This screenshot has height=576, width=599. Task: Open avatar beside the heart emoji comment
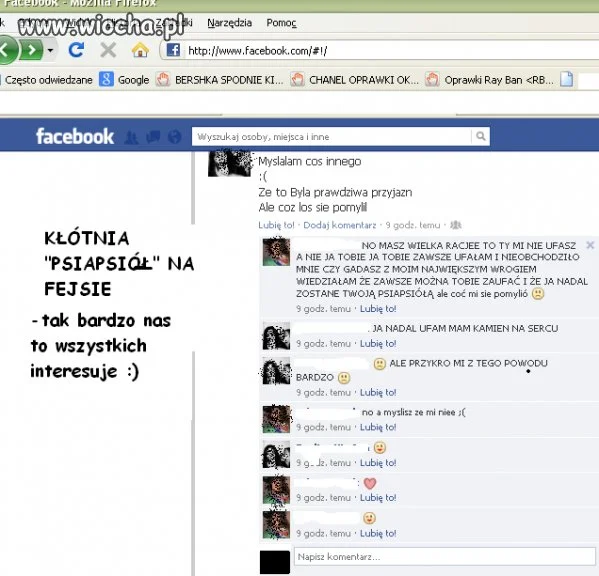click(276, 490)
